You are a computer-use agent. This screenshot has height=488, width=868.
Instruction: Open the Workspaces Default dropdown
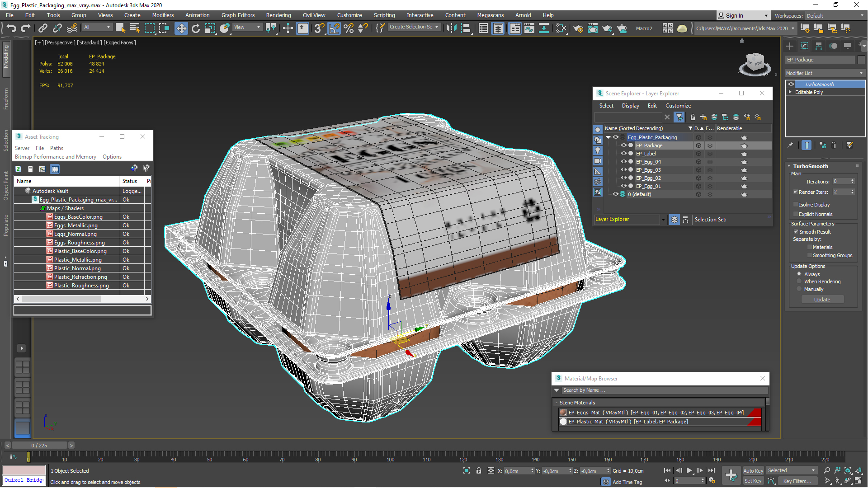coord(835,16)
